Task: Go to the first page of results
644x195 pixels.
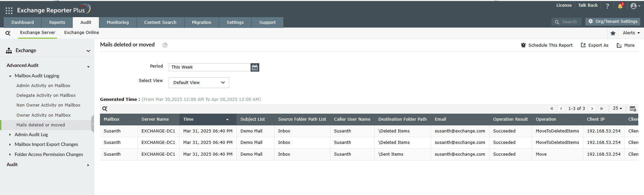Action: coord(552,109)
